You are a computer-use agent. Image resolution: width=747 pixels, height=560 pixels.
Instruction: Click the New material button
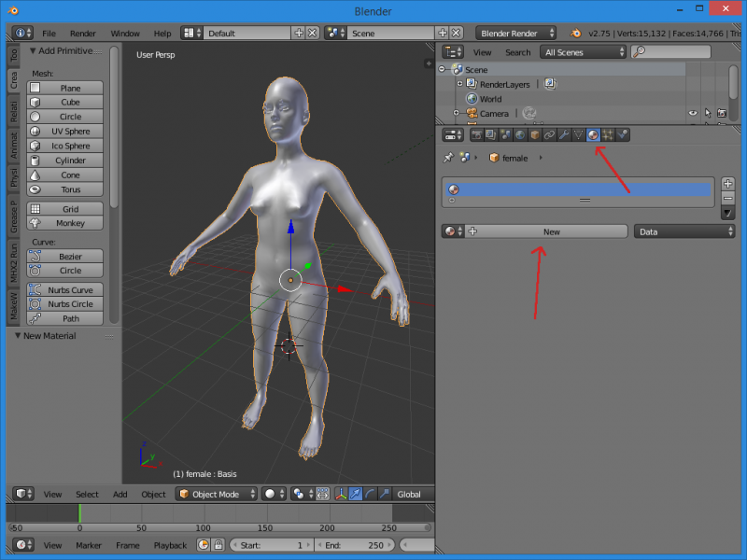551,231
